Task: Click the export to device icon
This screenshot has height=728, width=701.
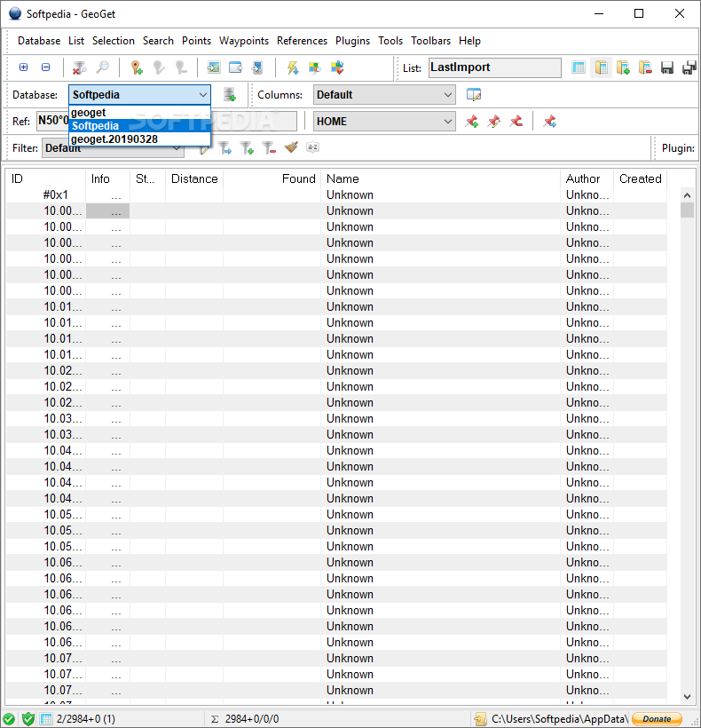Action: coord(257,67)
